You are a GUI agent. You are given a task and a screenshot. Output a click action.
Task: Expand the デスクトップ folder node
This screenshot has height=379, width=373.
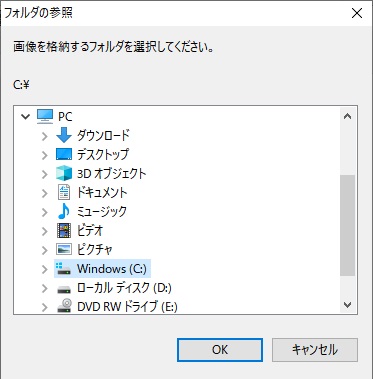[x=45, y=155]
